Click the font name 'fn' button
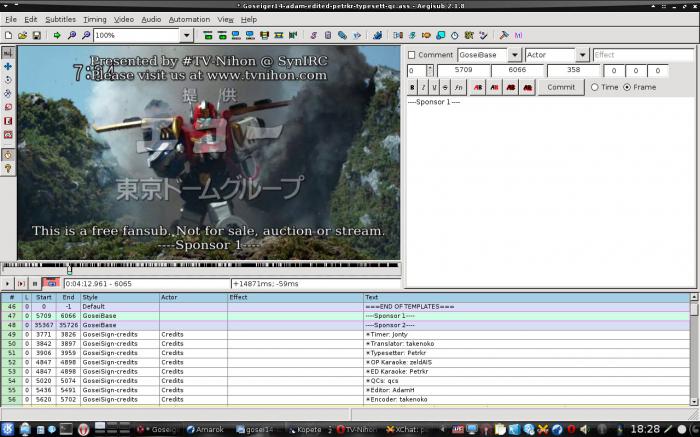The height and width of the screenshot is (437, 700). click(x=458, y=87)
